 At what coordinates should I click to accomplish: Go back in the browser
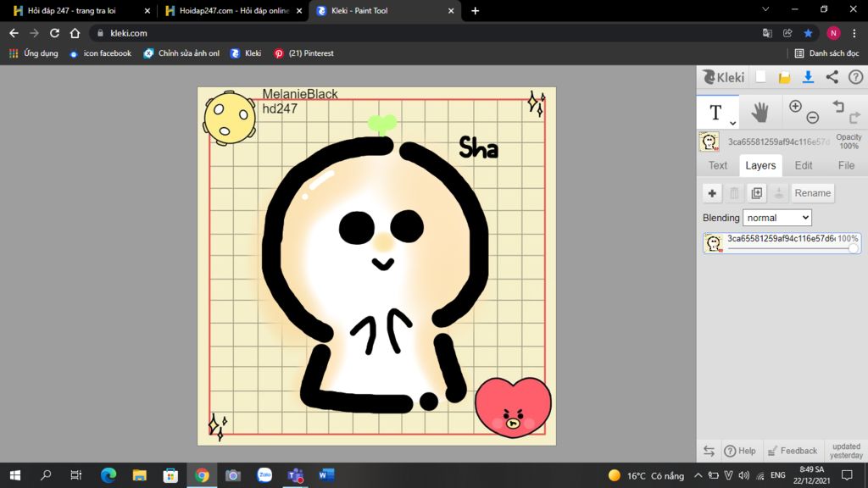(14, 33)
